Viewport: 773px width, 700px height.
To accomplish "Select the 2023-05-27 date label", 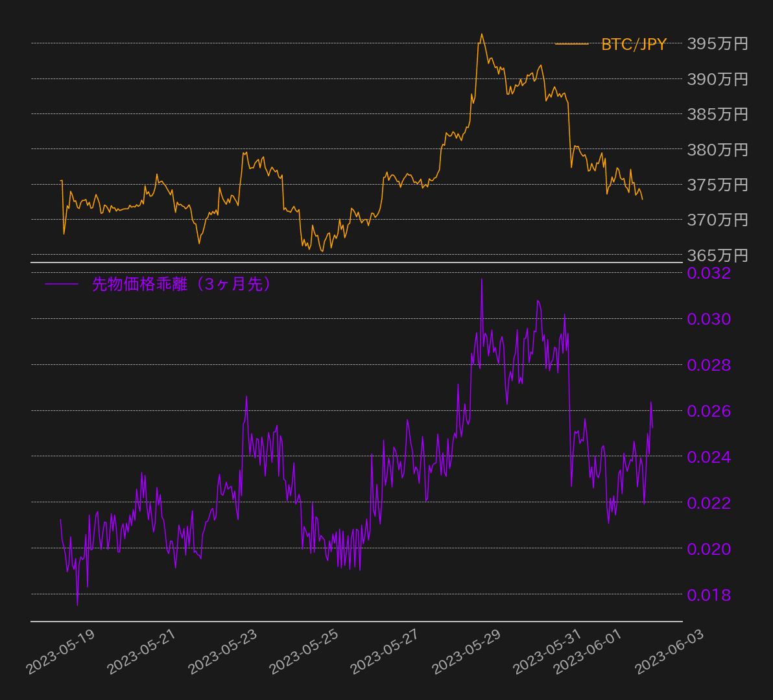I will 385,651.
